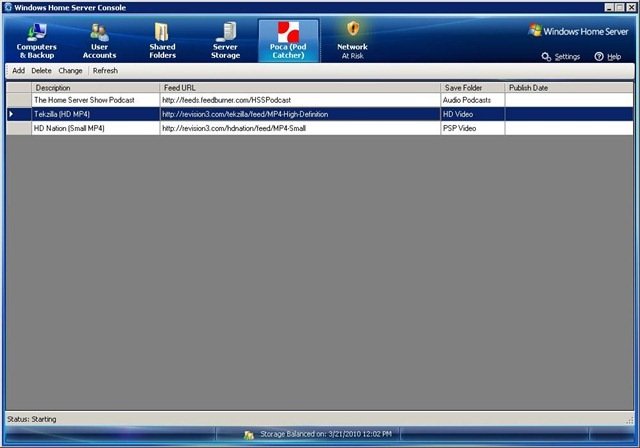
Task: Click the Storage Balanced on status text
Action: pos(326,434)
